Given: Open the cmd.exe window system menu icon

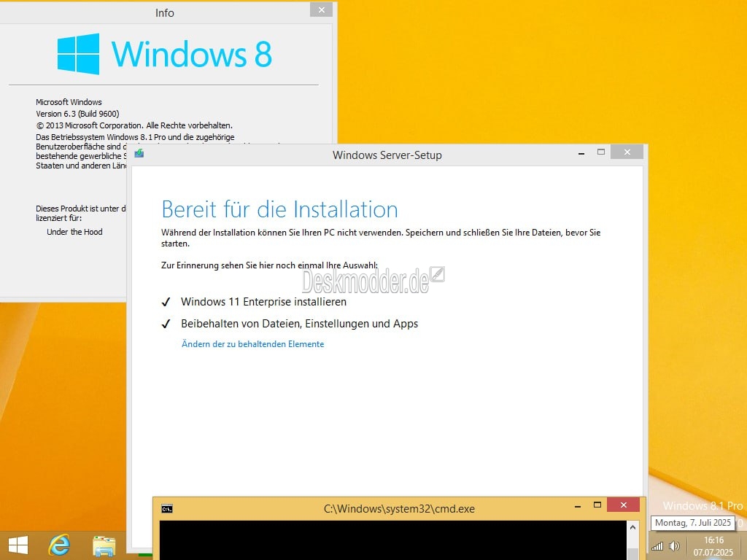Looking at the screenshot, I should 167,508.
